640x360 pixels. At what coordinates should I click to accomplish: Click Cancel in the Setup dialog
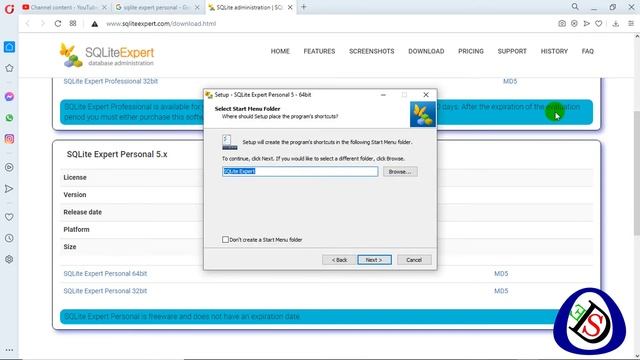414,260
